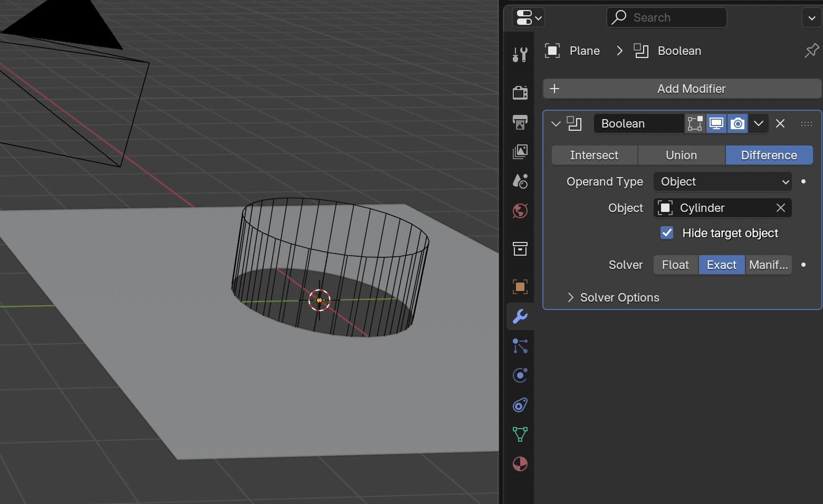
Task: Select the Intersect operation
Action: click(x=594, y=155)
